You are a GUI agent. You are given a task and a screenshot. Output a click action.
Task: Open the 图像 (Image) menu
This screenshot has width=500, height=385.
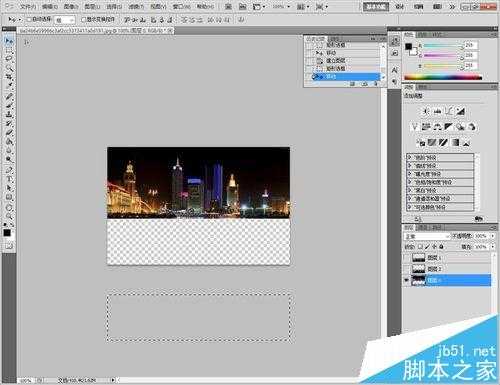pyautogui.click(x=71, y=6)
